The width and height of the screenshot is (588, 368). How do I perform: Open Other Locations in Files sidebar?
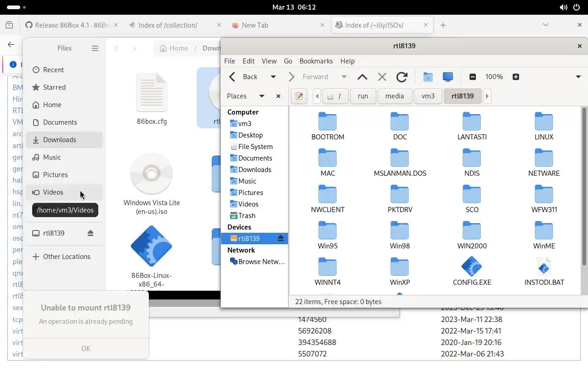pyautogui.click(x=64, y=257)
